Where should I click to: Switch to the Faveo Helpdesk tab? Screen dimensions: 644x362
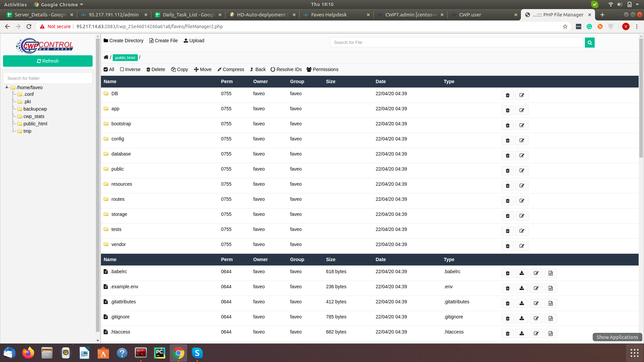(x=329, y=15)
